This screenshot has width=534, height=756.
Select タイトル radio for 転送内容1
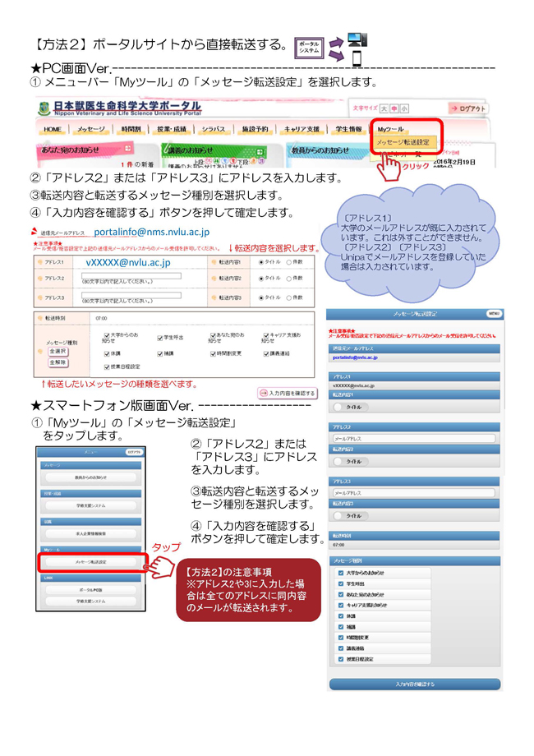261,262
